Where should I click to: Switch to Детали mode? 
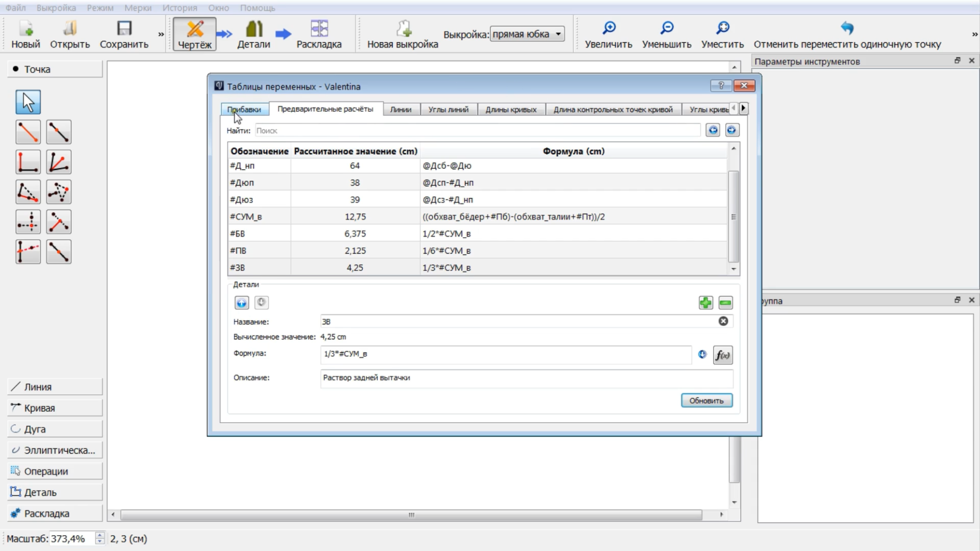tap(253, 34)
